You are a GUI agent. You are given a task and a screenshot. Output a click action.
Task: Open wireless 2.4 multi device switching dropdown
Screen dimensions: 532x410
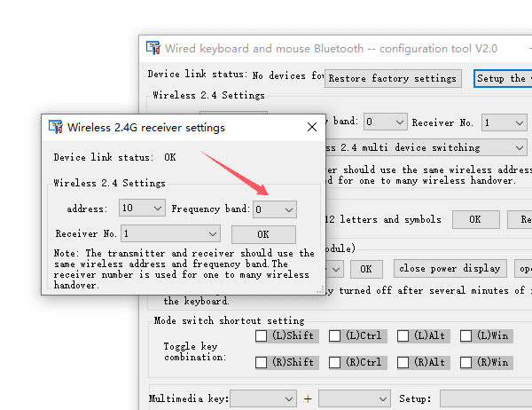tap(426, 148)
